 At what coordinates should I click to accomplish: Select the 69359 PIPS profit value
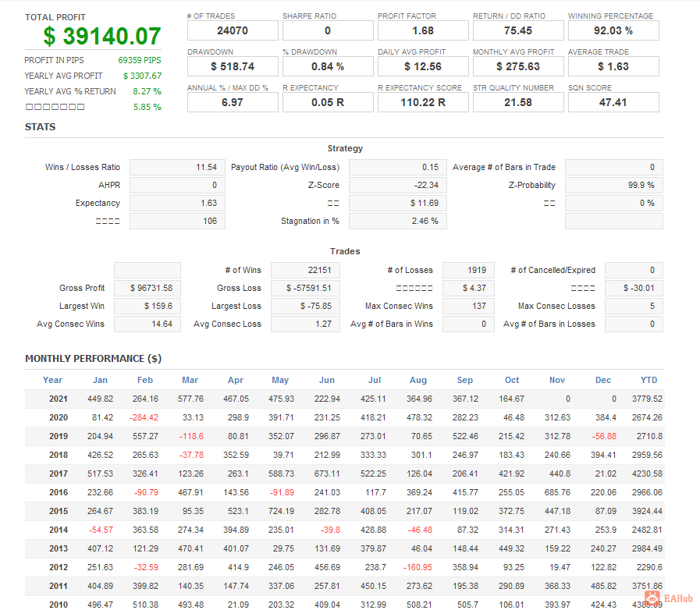pos(139,60)
